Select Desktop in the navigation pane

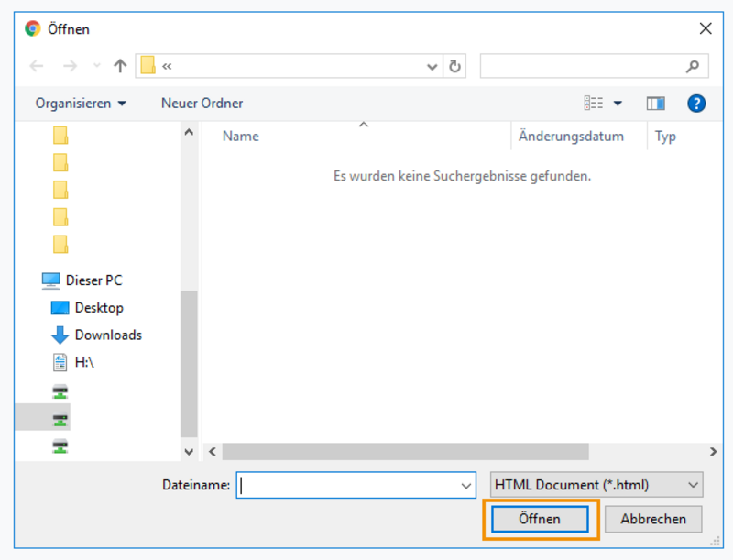tap(99, 308)
